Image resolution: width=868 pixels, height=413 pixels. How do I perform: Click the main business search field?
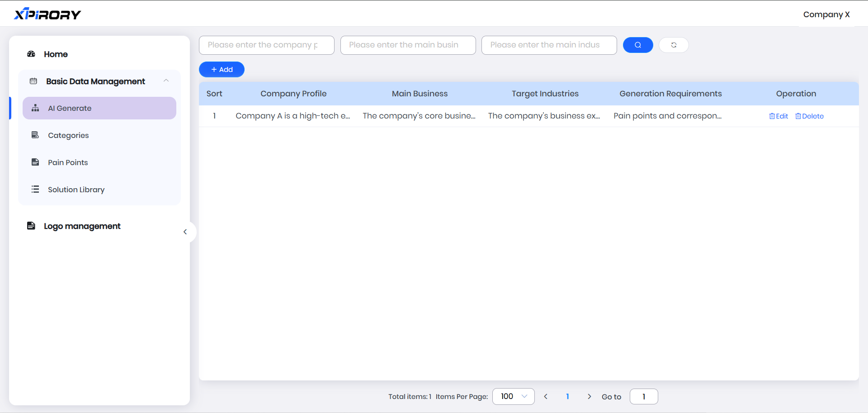(x=408, y=45)
